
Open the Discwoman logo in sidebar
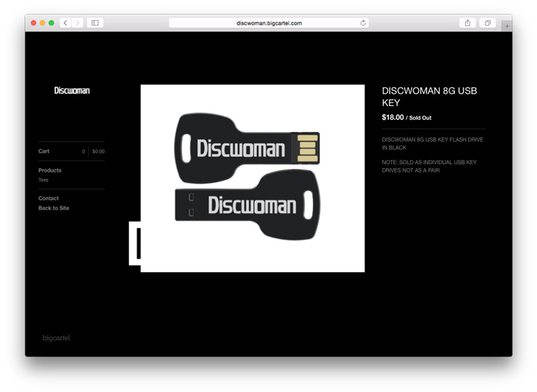72,91
